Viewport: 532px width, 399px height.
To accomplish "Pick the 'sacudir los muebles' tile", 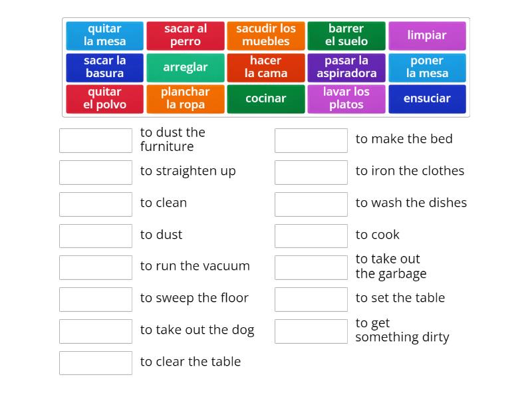I will point(266,35).
